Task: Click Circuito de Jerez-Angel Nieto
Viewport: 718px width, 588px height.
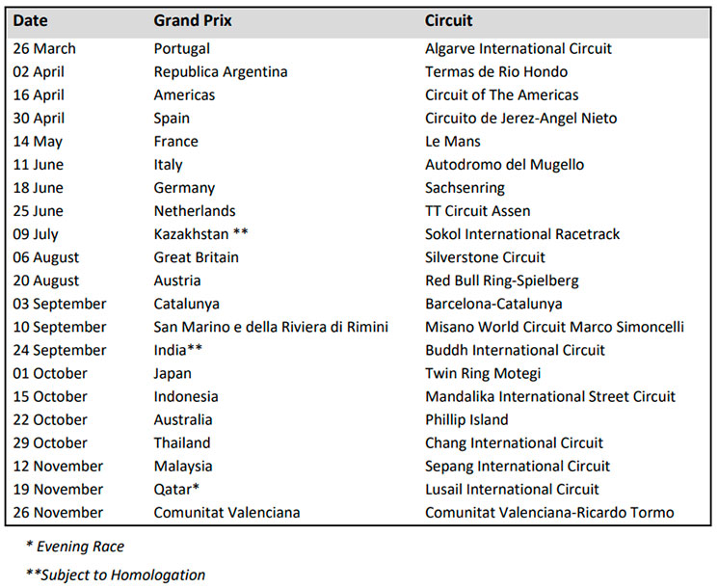Action: pyautogui.click(x=521, y=119)
